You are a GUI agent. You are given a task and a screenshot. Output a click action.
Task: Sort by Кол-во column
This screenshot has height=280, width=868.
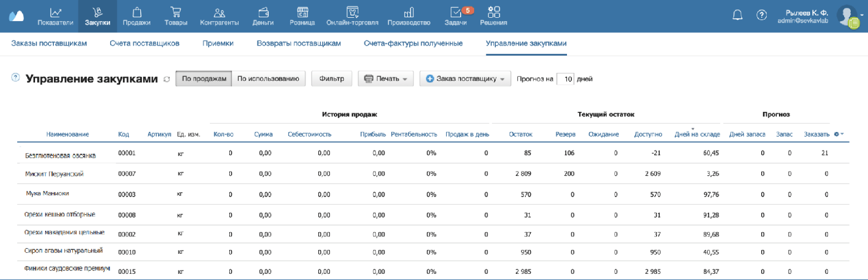coord(223,135)
